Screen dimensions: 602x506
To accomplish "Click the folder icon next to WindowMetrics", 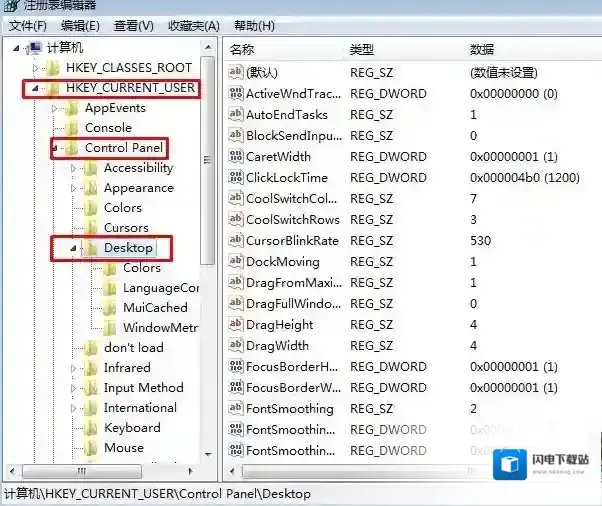I will point(110,328).
